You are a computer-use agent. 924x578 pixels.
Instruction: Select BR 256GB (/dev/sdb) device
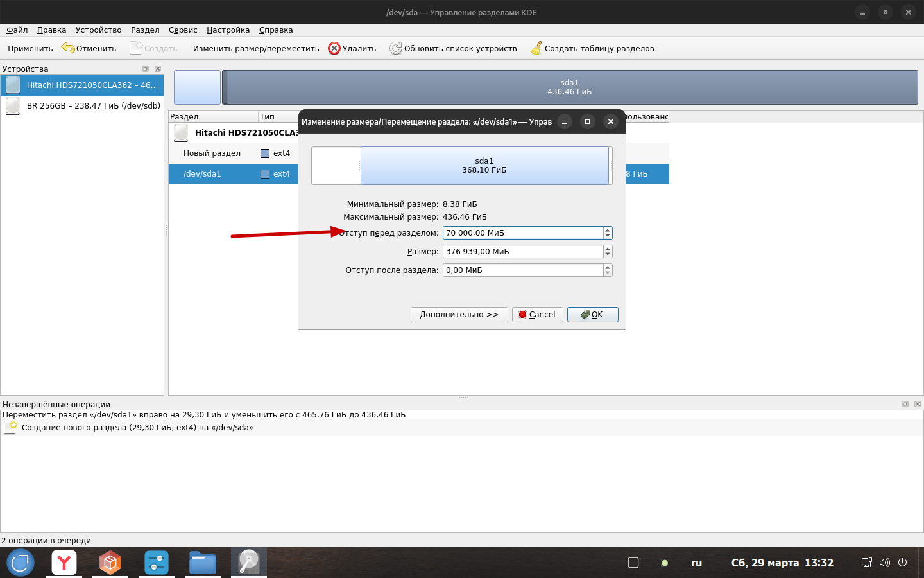pos(82,106)
